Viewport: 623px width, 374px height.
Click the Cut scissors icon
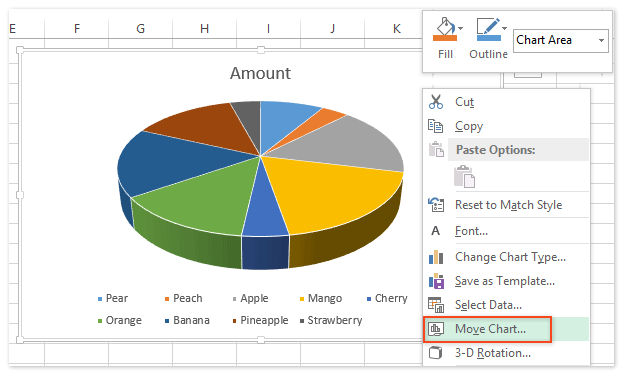click(x=436, y=102)
